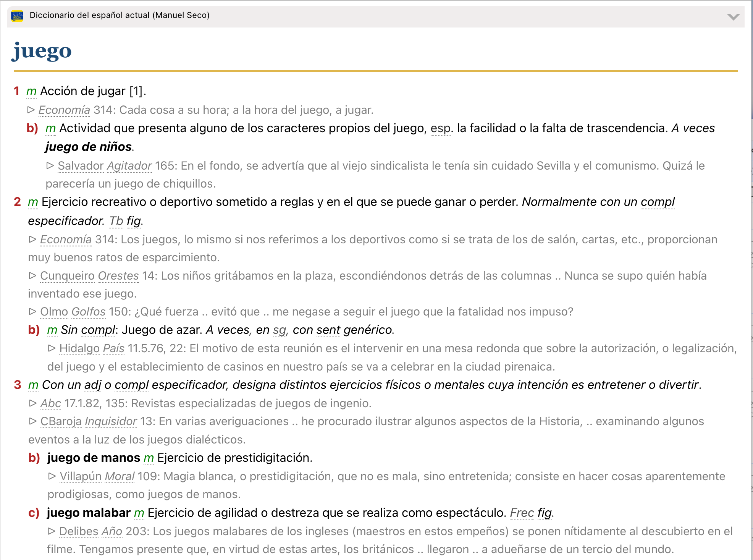Click triangle marker before Hidalgo País citation
This screenshot has width=753, height=560.
pyautogui.click(x=52, y=348)
